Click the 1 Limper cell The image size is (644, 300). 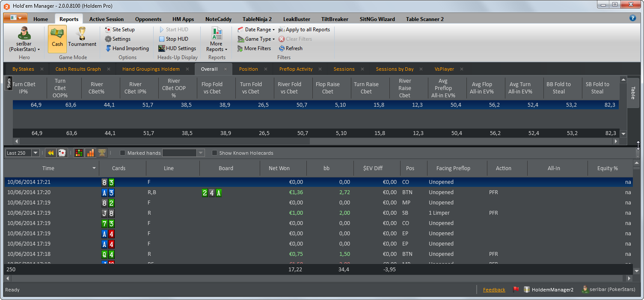pos(457,213)
